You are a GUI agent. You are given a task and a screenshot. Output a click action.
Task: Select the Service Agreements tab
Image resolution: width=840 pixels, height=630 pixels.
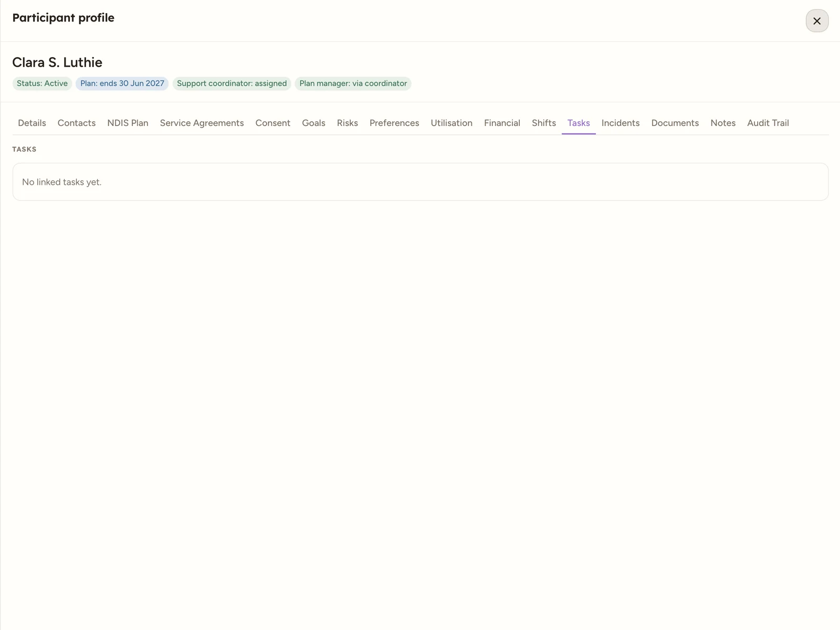click(x=202, y=123)
